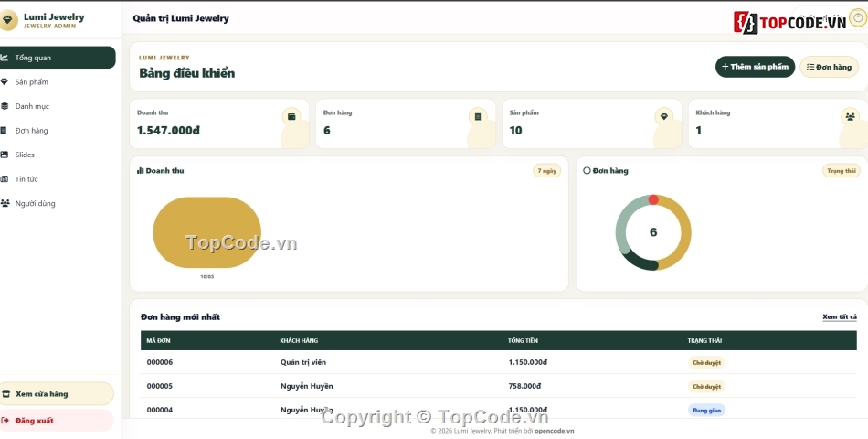Image resolution: width=868 pixels, height=439 pixels.
Task: Click the Slides image icon
Action: click(4, 155)
